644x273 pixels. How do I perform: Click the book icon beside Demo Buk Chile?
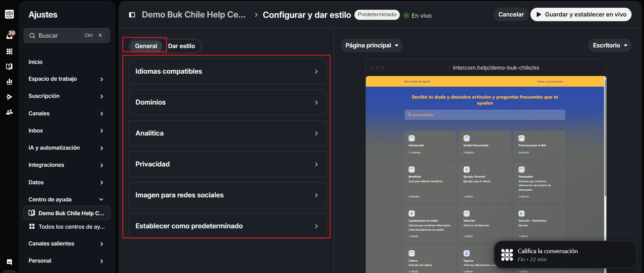[32, 213]
